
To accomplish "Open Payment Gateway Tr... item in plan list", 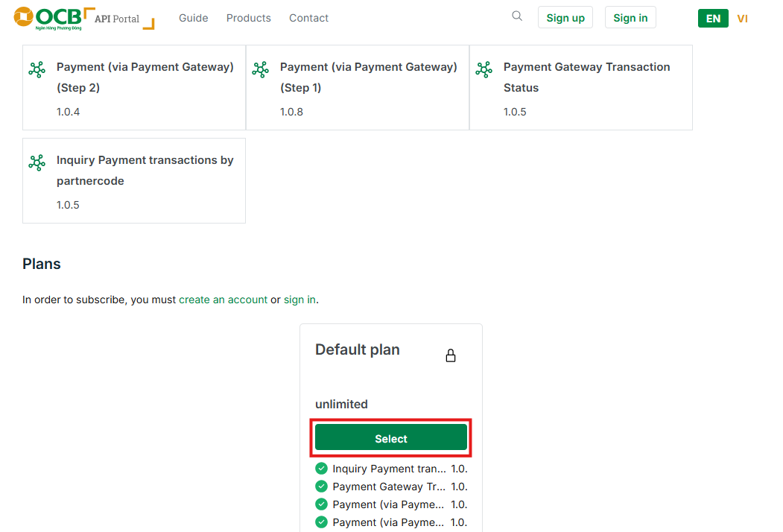I will pyautogui.click(x=389, y=487).
